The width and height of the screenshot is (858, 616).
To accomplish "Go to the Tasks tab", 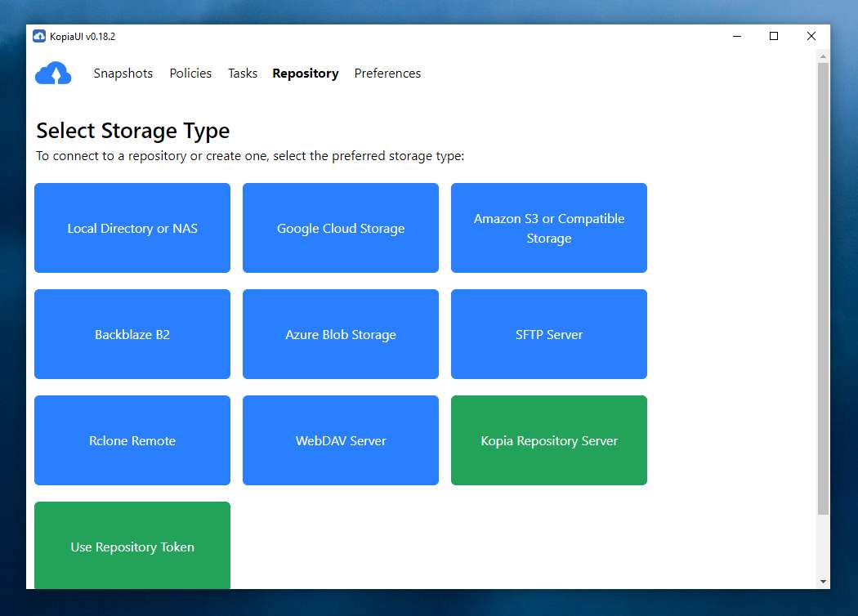I will pos(243,74).
